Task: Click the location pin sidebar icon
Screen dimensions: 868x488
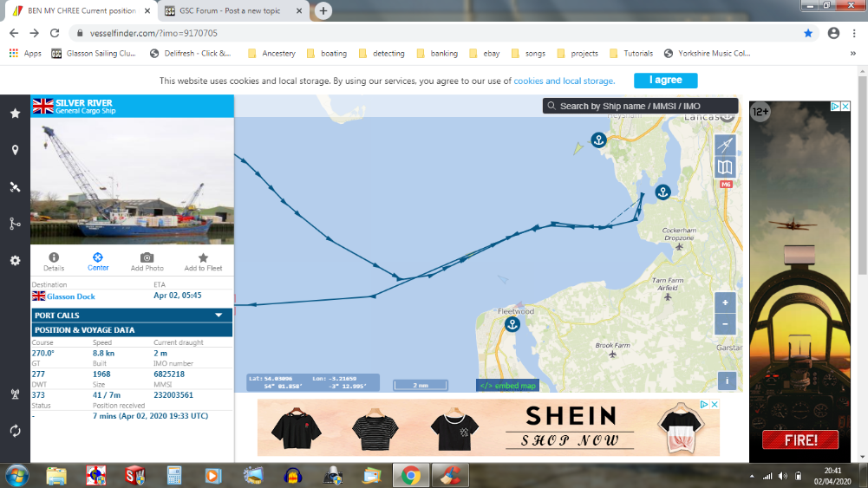Action: [15, 150]
